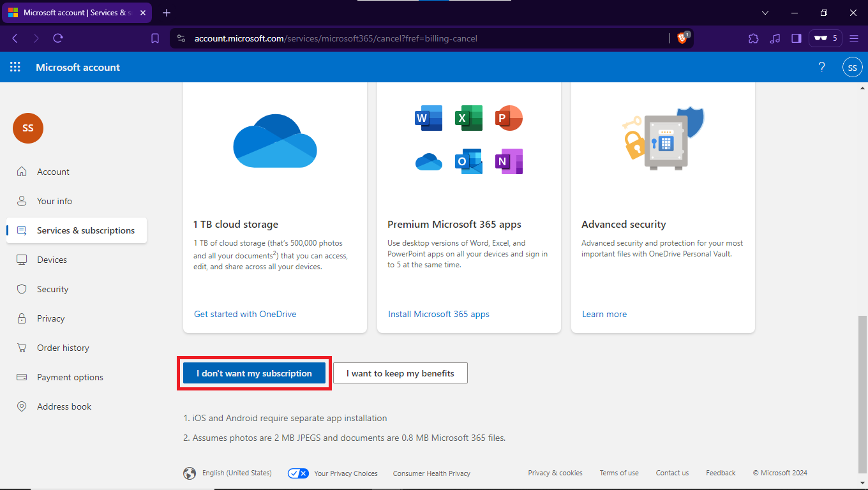View Order history
This screenshot has width=868, height=490.
pyautogui.click(x=63, y=348)
